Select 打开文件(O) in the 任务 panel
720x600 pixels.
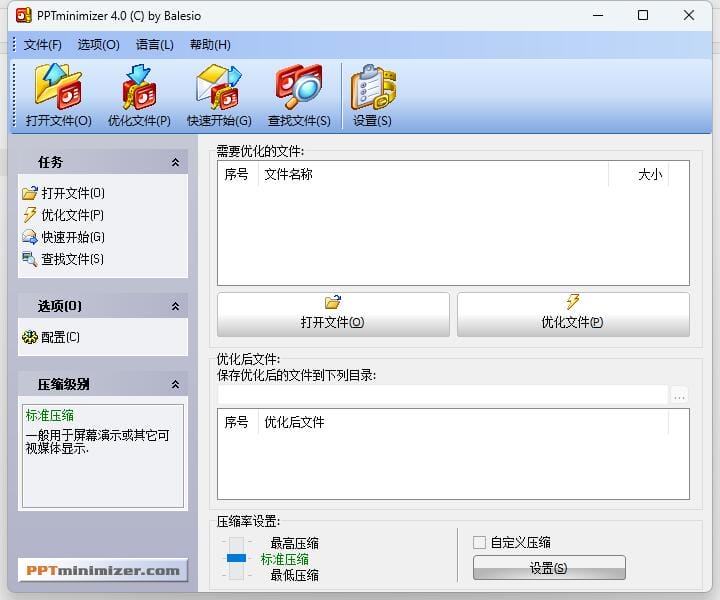tap(64, 193)
